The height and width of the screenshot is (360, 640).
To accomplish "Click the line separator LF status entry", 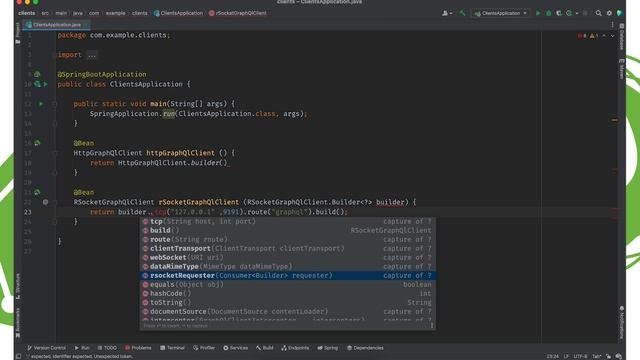I will point(566,356).
